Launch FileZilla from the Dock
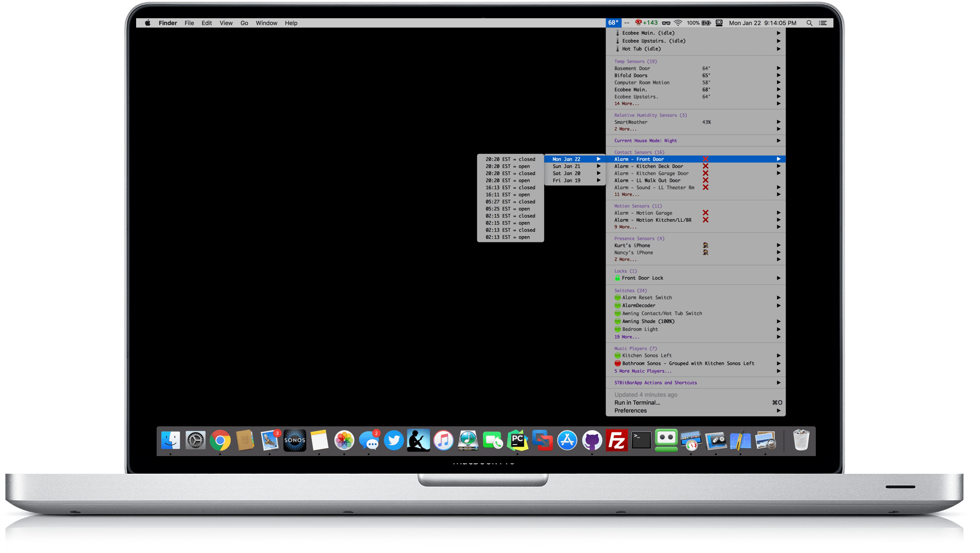 coord(616,440)
